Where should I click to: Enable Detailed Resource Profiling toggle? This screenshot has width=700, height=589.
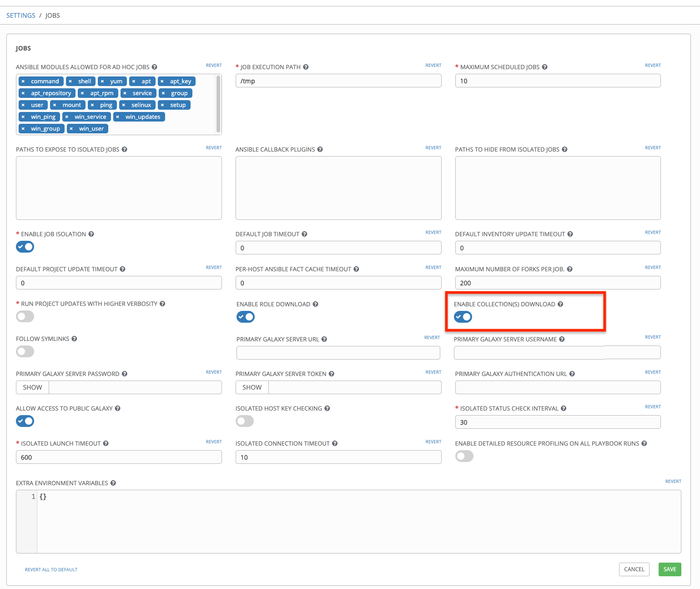[x=464, y=456]
